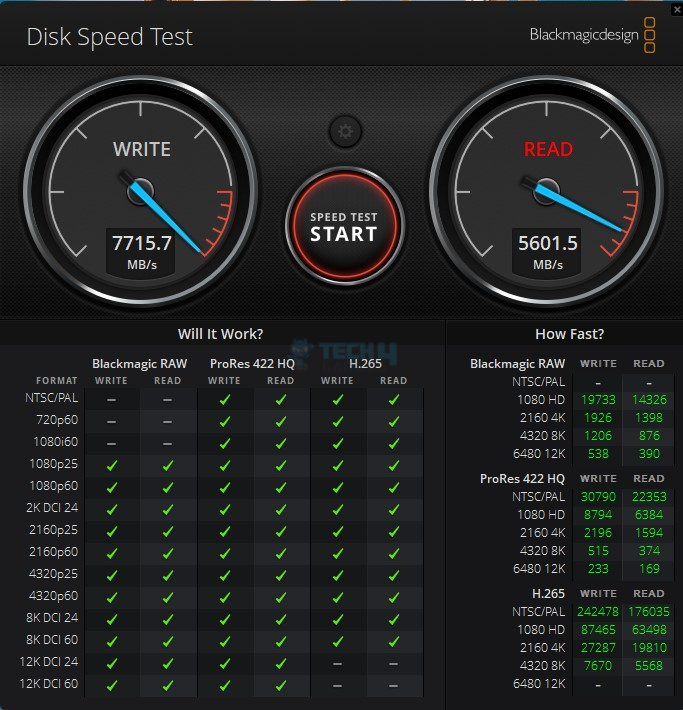Click ProRes 4320 8K write value 515
This screenshot has height=710, width=683.
598,551
